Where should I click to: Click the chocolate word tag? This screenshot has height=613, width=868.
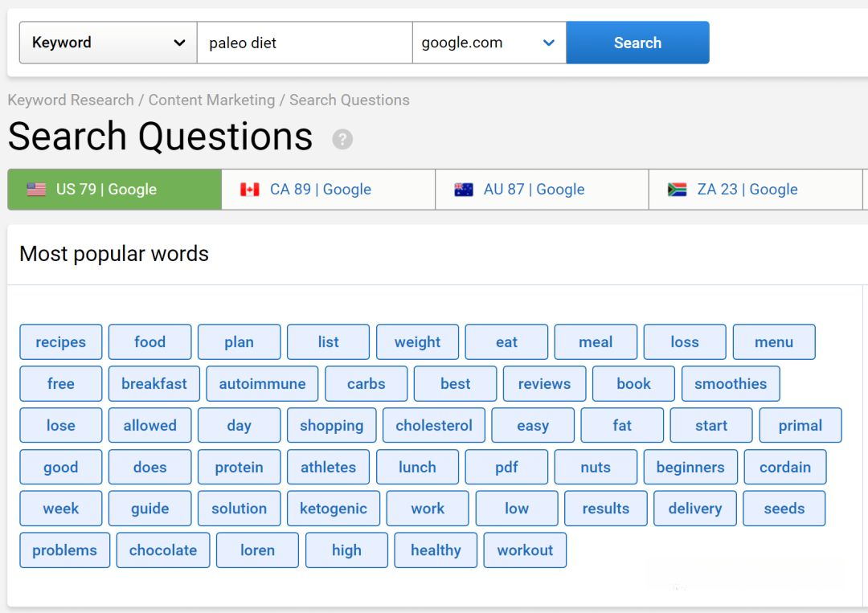[x=163, y=550]
